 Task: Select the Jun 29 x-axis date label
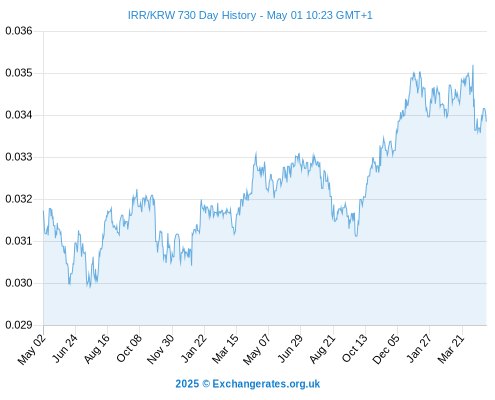[290, 348]
